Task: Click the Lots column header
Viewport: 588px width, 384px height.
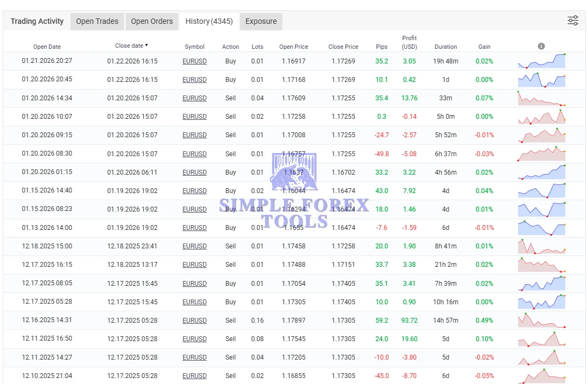Action: (x=257, y=47)
